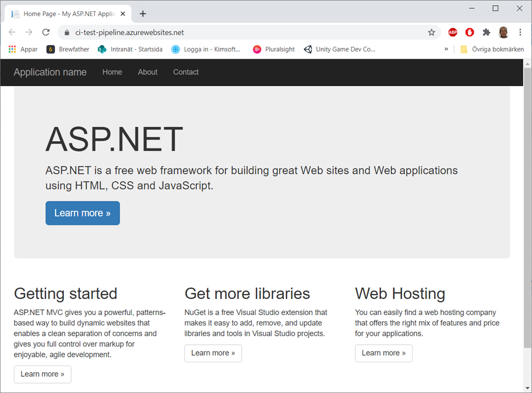Viewport: 532px width, 393px height.
Task: Open the Appar apps grid bookmark
Action: click(x=23, y=49)
